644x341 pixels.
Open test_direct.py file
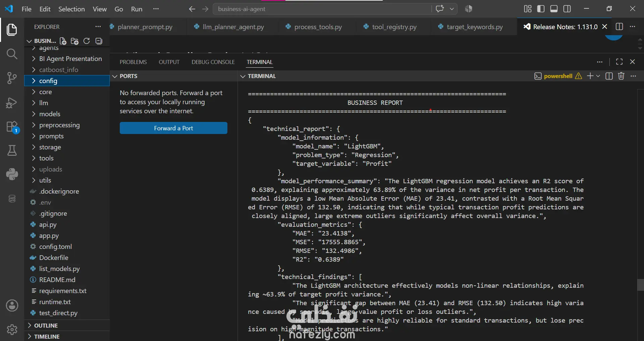pyautogui.click(x=67, y=313)
